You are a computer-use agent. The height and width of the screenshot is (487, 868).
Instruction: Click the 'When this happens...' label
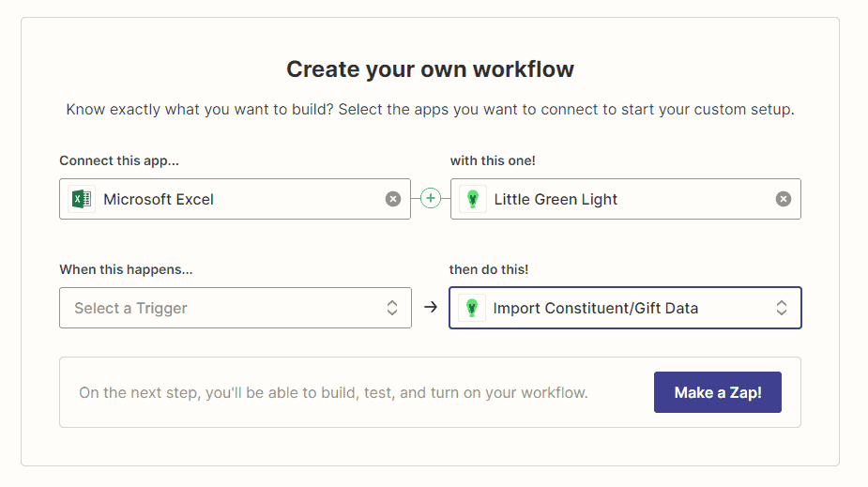(x=127, y=269)
